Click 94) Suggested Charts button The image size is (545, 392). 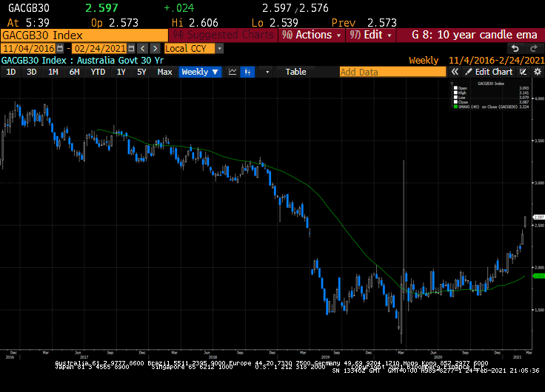coord(223,35)
